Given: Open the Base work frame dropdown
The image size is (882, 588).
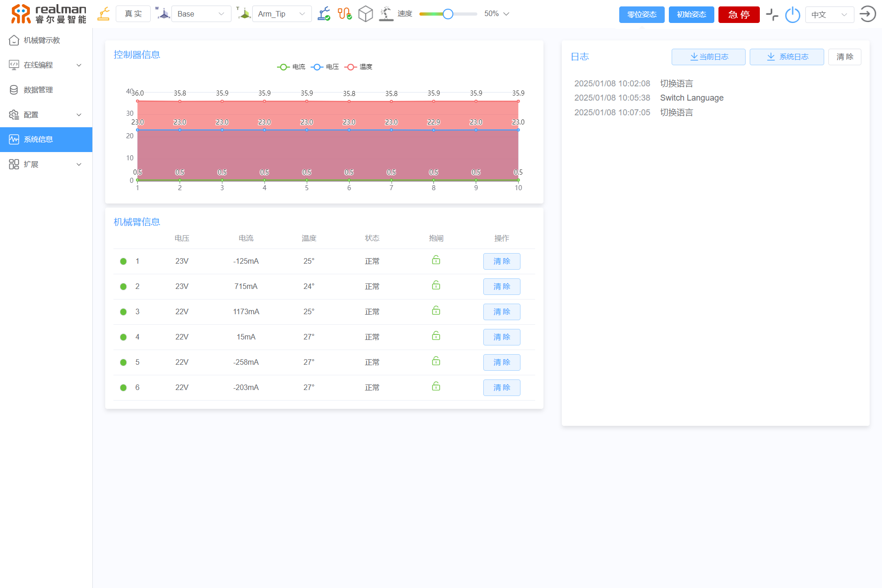Looking at the screenshot, I should click(201, 14).
